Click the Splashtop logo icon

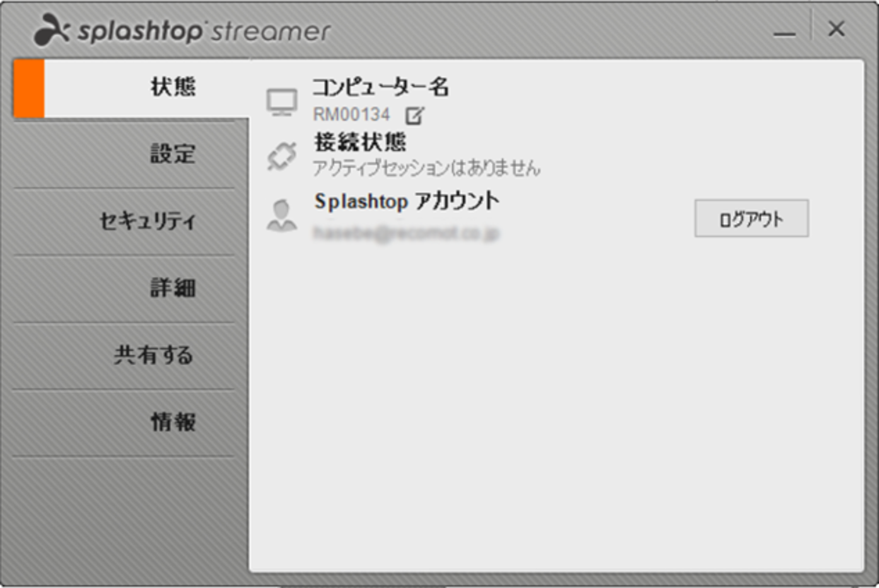point(50,31)
